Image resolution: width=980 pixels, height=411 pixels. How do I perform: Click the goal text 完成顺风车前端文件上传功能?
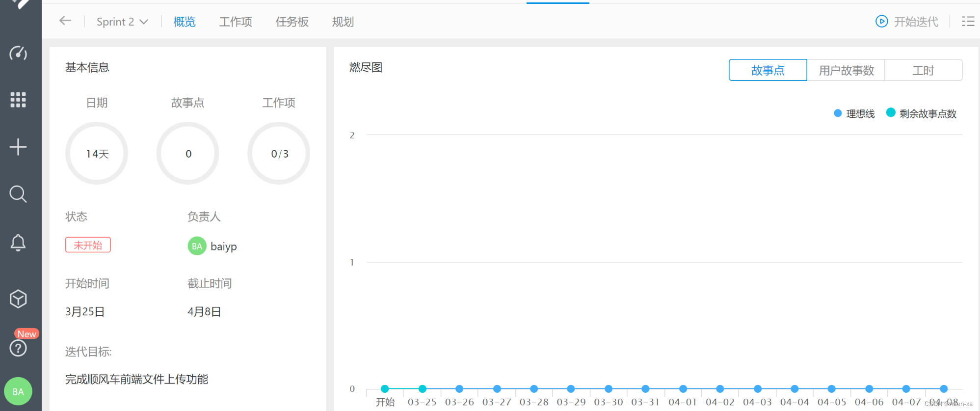pyautogui.click(x=137, y=379)
